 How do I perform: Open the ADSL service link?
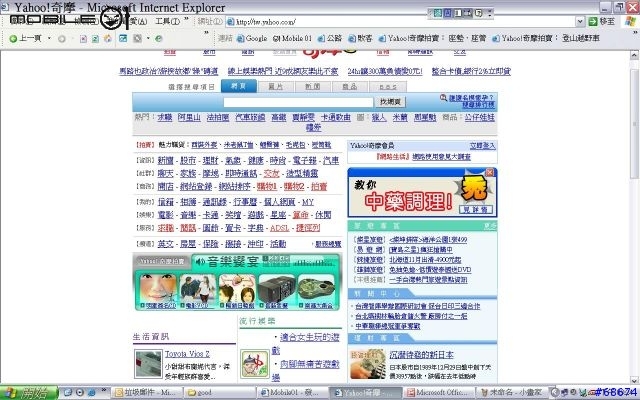click(x=280, y=228)
